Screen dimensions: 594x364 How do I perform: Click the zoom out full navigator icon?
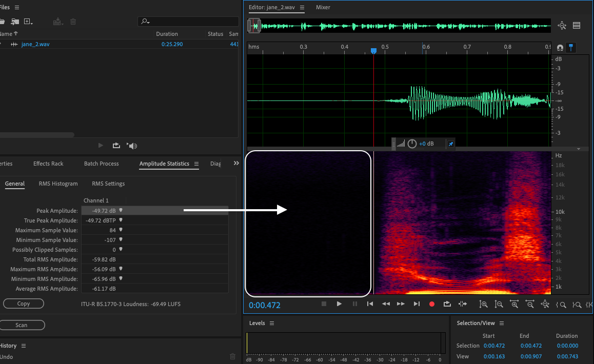[x=562, y=26]
